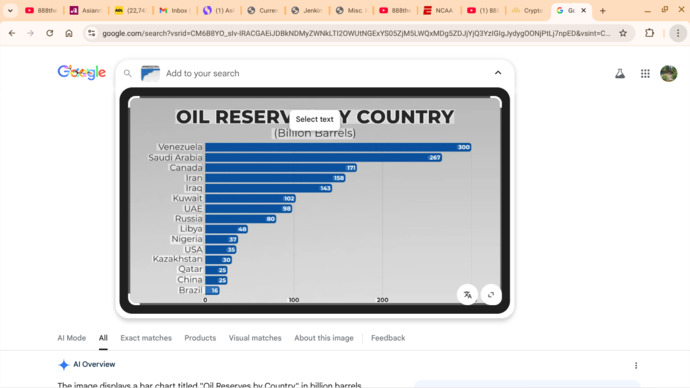The width and height of the screenshot is (690, 388).
Task: Click the address bar URL
Action: tap(356, 33)
